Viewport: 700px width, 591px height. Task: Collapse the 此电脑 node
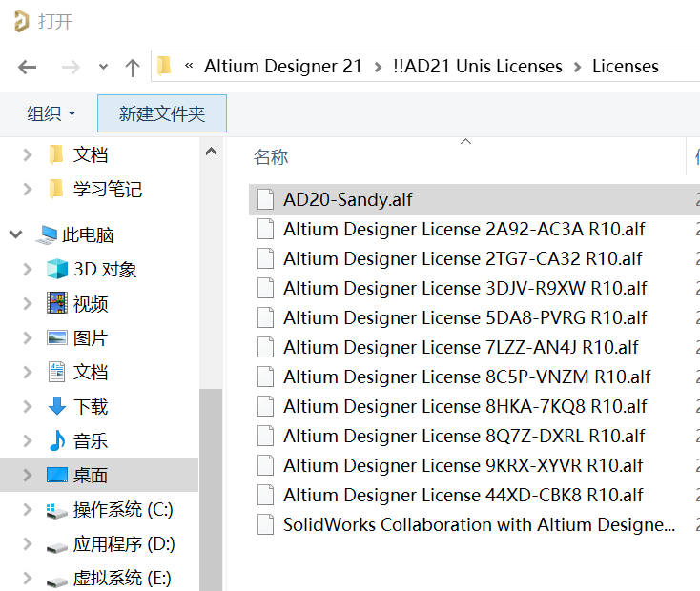click(16, 234)
